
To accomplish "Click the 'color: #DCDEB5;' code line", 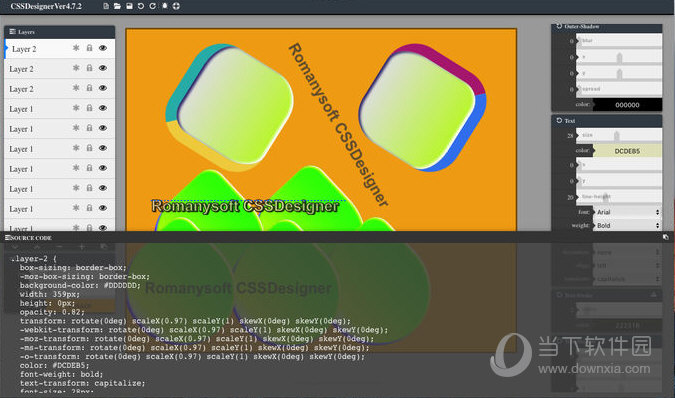I will 54,365.
